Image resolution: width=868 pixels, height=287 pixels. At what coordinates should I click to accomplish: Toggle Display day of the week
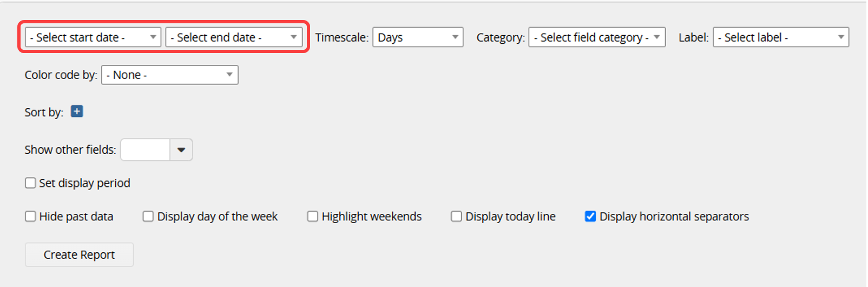[148, 217]
